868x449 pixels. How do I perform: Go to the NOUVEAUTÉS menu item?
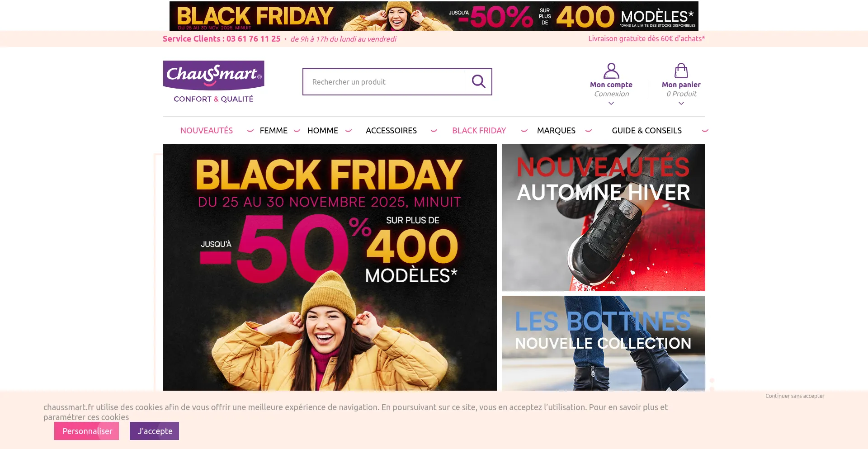click(207, 131)
